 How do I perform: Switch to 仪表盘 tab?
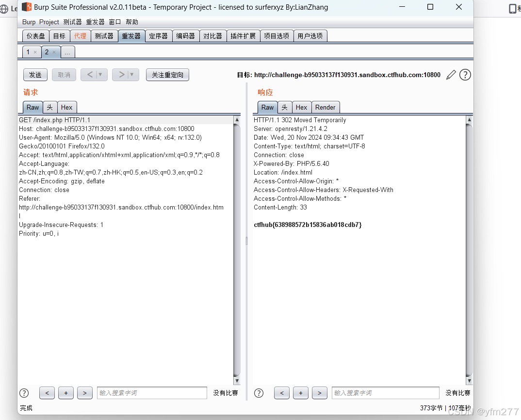point(36,36)
